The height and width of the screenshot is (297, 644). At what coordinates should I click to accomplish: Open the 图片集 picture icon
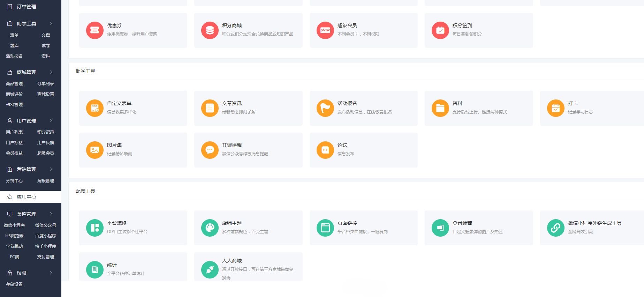tap(95, 150)
